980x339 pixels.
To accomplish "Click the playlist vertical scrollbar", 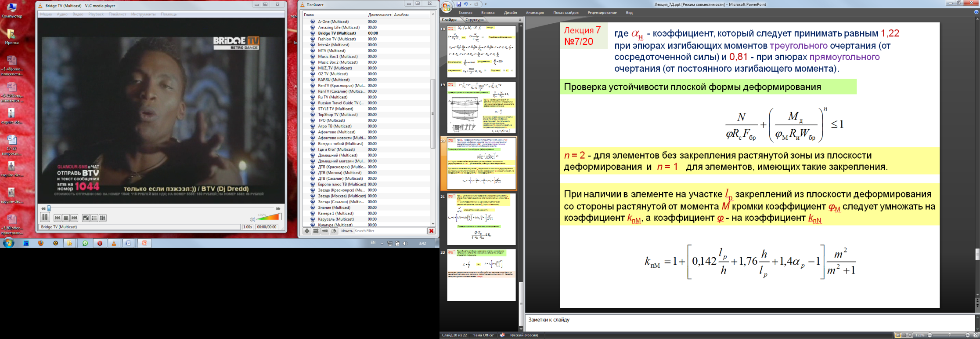I will click(433, 114).
